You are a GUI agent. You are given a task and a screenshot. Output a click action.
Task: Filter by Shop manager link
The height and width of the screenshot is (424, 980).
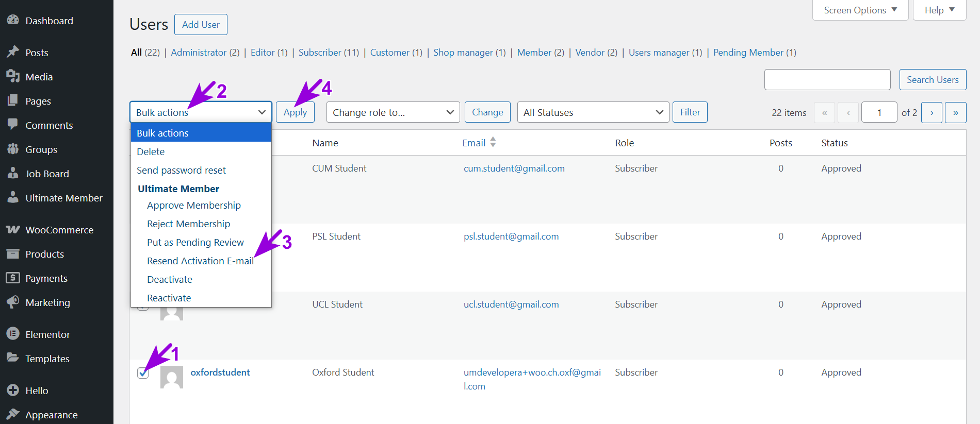(469, 53)
